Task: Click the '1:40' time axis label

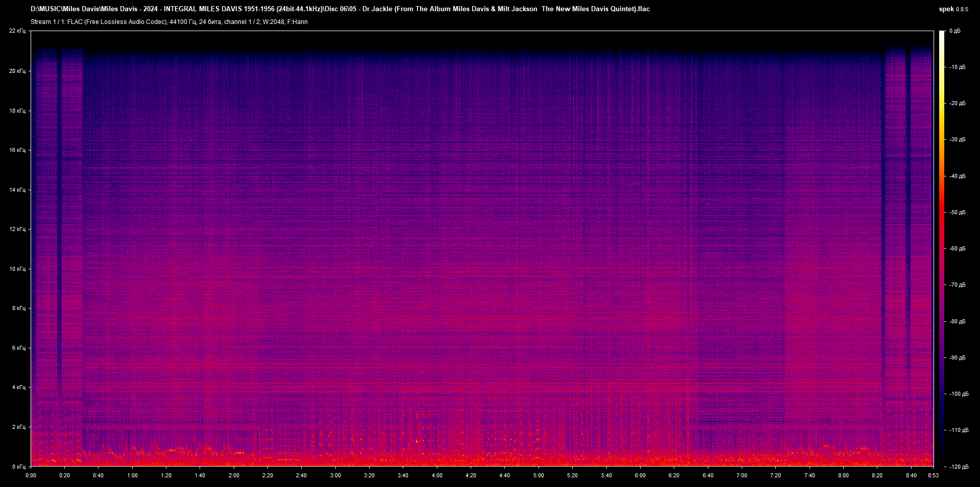Action: (x=200, y=475)
